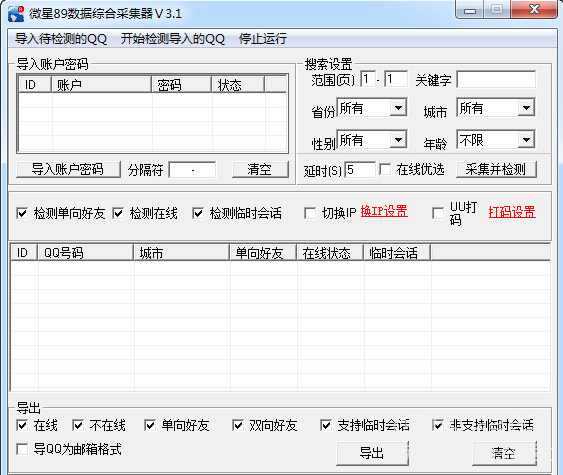
Task: Click the range end page field
Action: click(396, 79)
